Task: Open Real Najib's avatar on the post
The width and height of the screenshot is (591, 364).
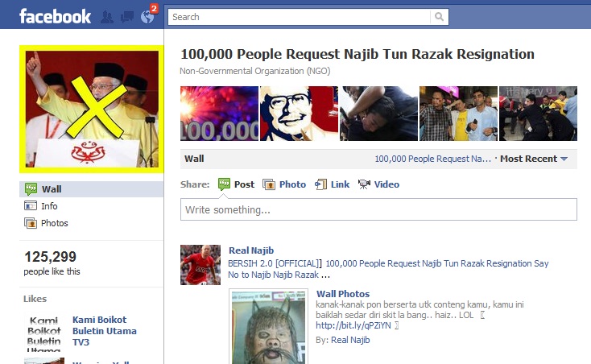Action: pyautogui.click(x=200, y=265)
